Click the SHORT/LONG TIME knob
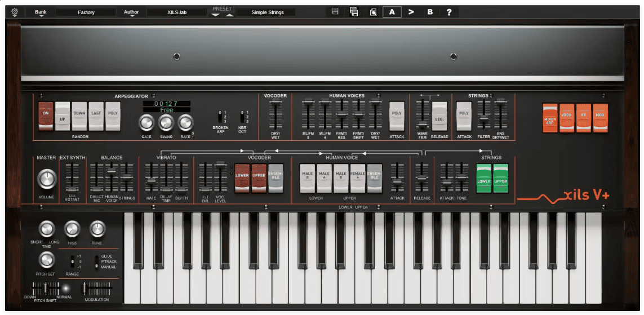 coord(47,229)
